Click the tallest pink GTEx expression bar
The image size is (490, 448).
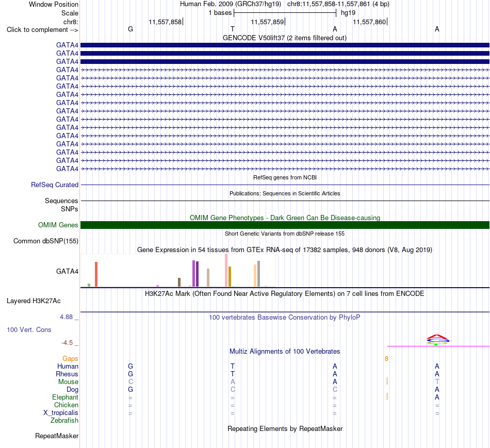pyautogui.click(x=226, y=270)
